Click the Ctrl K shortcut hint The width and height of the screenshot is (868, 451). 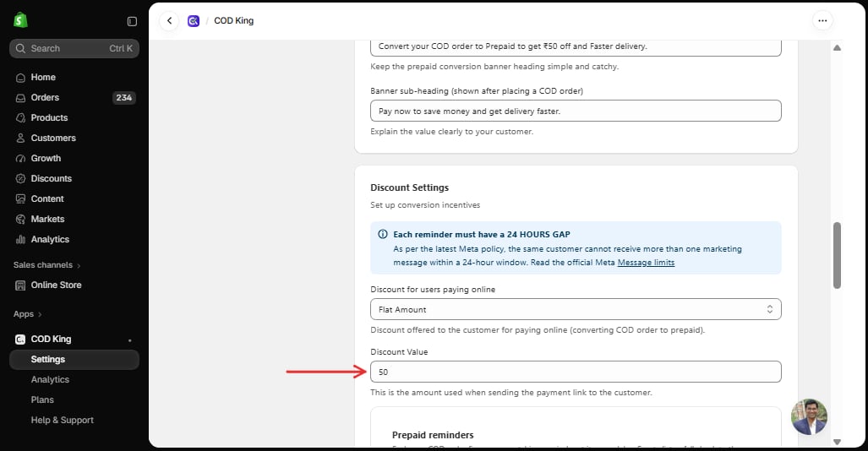121,49
